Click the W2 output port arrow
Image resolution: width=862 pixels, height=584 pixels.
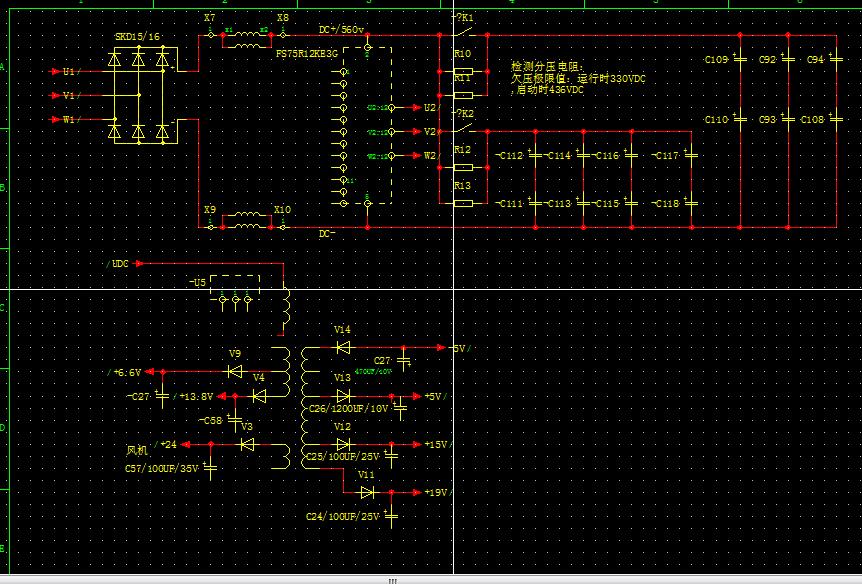(414, 156)
